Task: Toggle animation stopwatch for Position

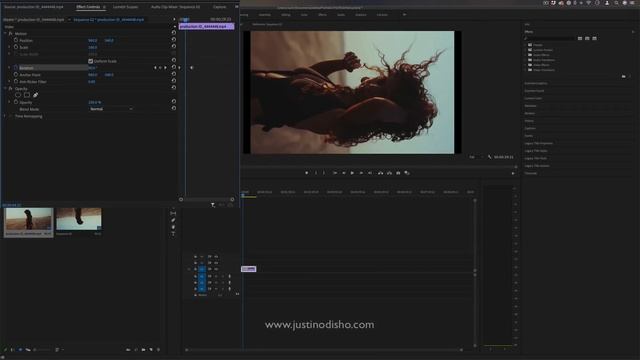Action: pos(16,40)
